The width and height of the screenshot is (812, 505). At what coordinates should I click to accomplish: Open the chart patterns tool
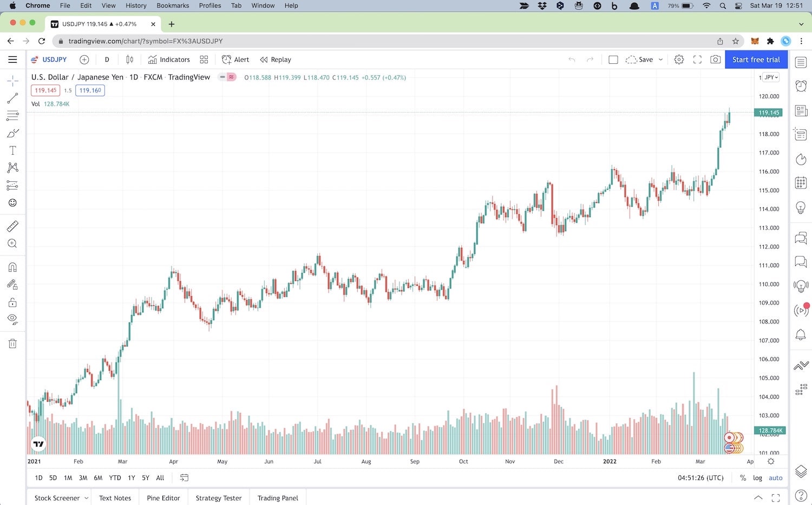12,168
